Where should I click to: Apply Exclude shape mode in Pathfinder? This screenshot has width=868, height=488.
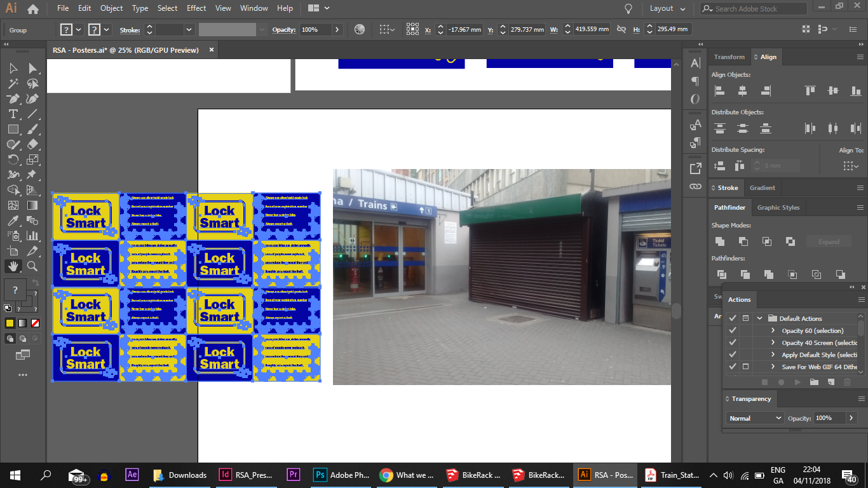(x=790, y=241)
